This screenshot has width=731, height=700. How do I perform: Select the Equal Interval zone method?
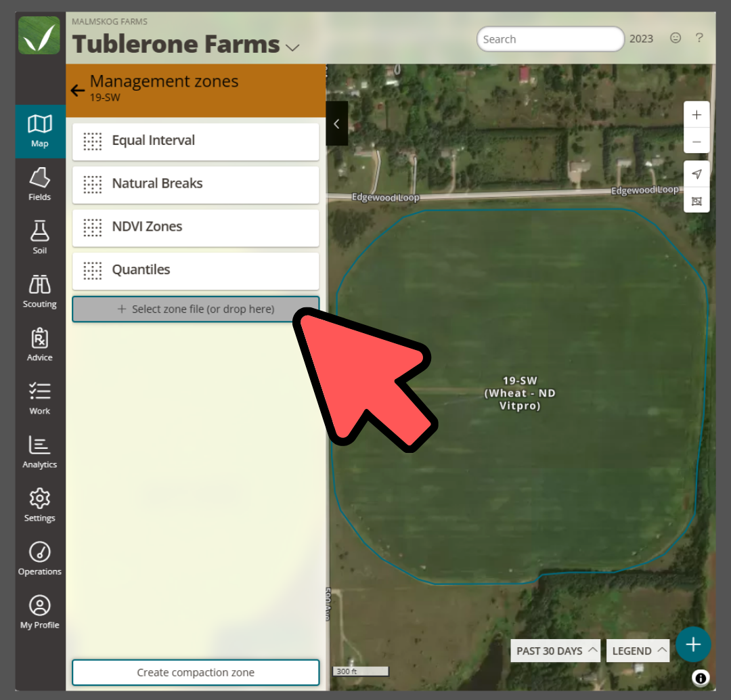196,141
